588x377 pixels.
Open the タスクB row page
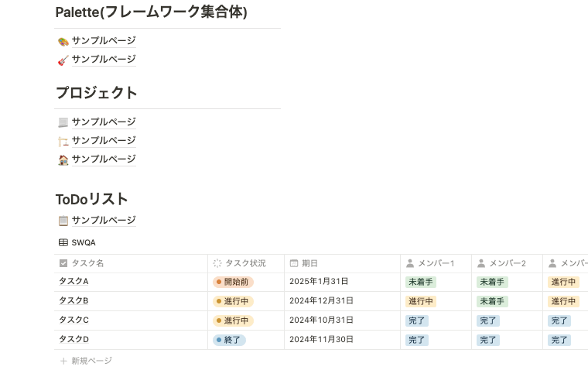tap(74, 301)
